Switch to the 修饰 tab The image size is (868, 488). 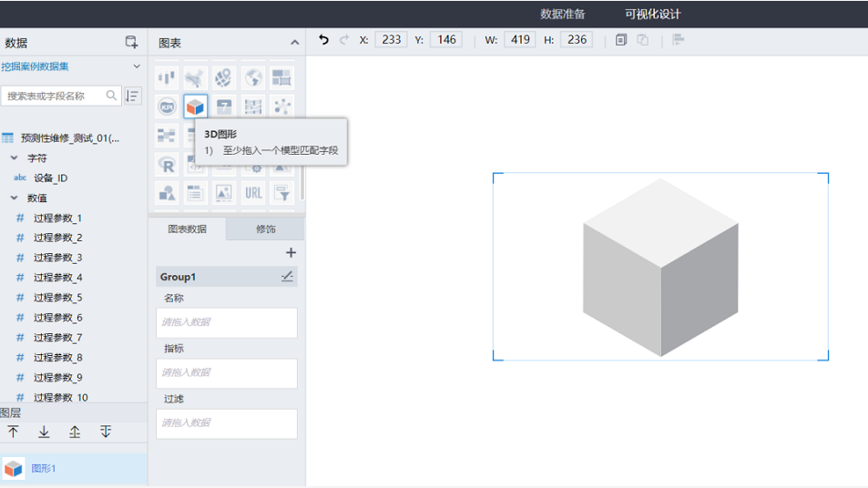click(265, 229)
